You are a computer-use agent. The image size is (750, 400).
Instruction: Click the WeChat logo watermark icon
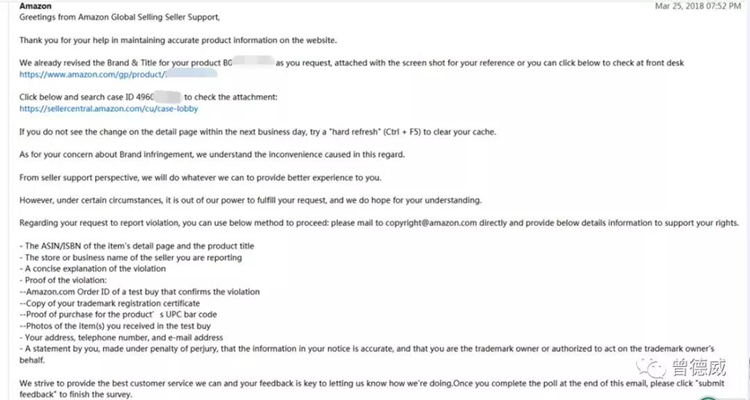point(651,368)
